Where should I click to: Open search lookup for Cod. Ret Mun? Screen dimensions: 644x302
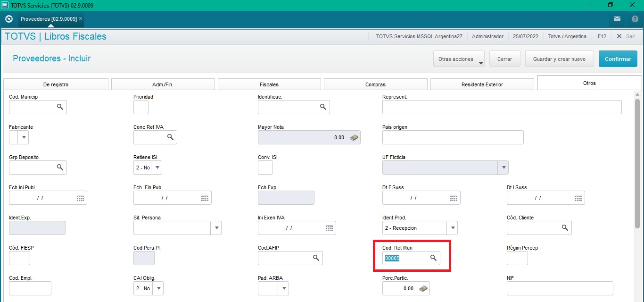[433, 258]
